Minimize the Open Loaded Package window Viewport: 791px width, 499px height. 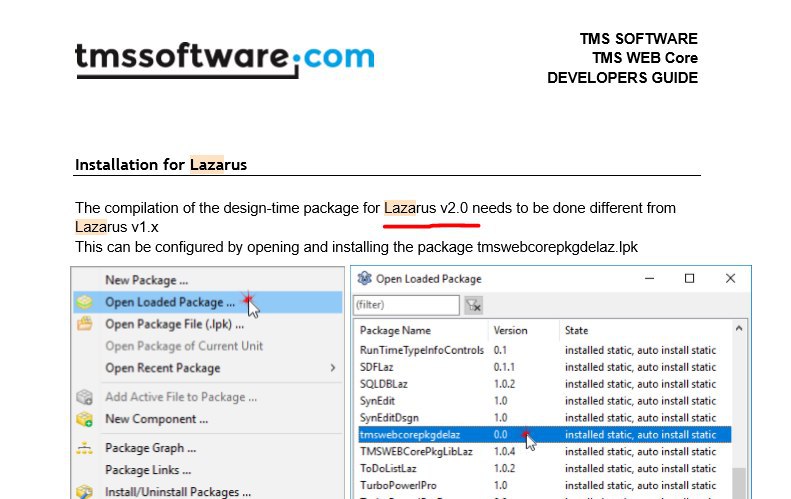(649, 279)
